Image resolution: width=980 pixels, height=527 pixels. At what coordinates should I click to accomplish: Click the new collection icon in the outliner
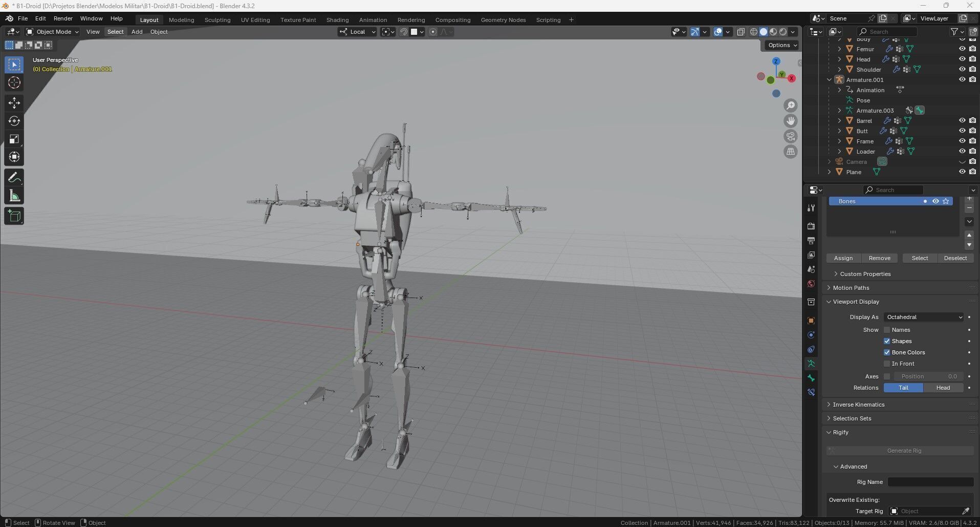click(x=973, y=32)
